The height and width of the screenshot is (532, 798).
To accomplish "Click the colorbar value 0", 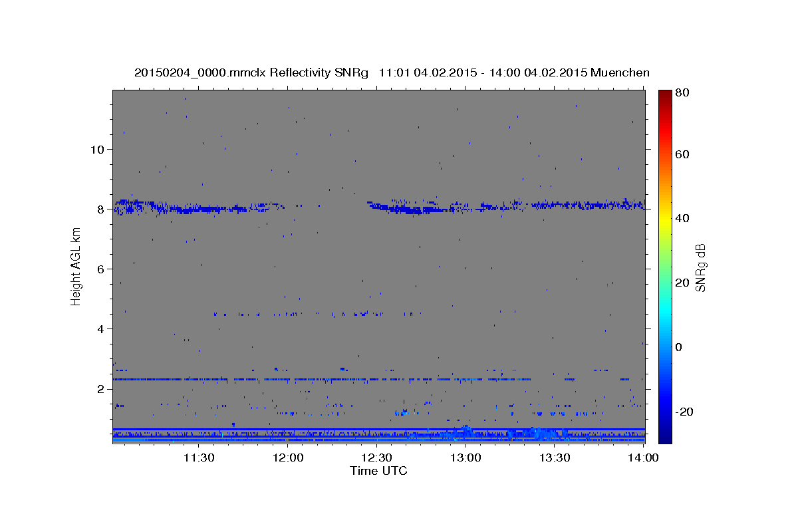I will pos(680,347).
